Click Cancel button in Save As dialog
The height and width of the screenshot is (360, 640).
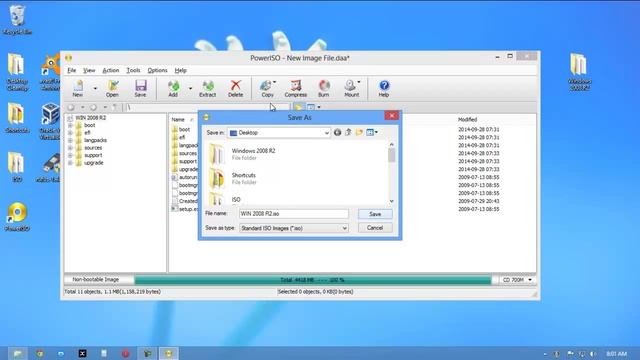pos(375,228)
